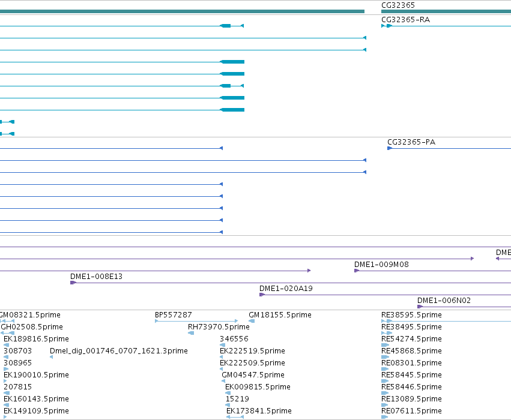Click EST label EK160143.5prime

[x=36, y=399]
